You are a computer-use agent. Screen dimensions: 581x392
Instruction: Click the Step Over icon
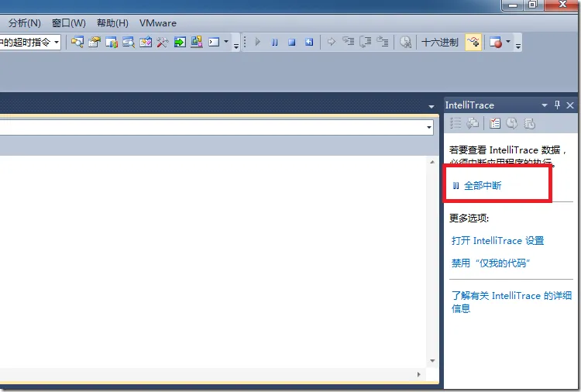(x=366, y=42)
